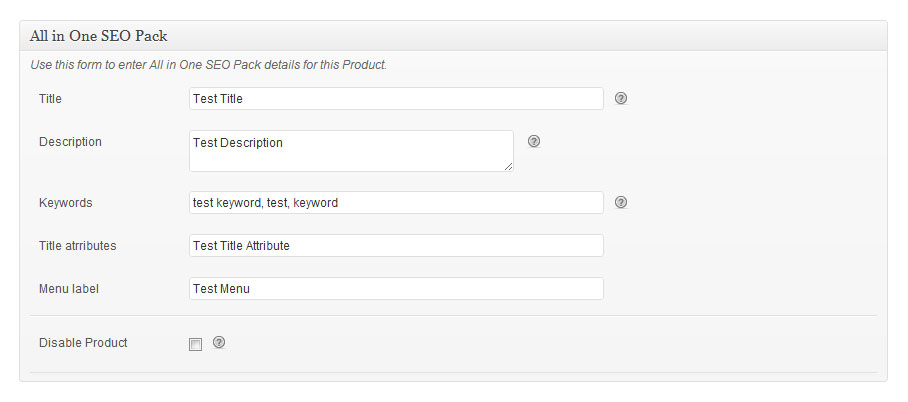Click the Title input containing 'Test Title'
The image size is (908, 402).
[x=396, y=99]
